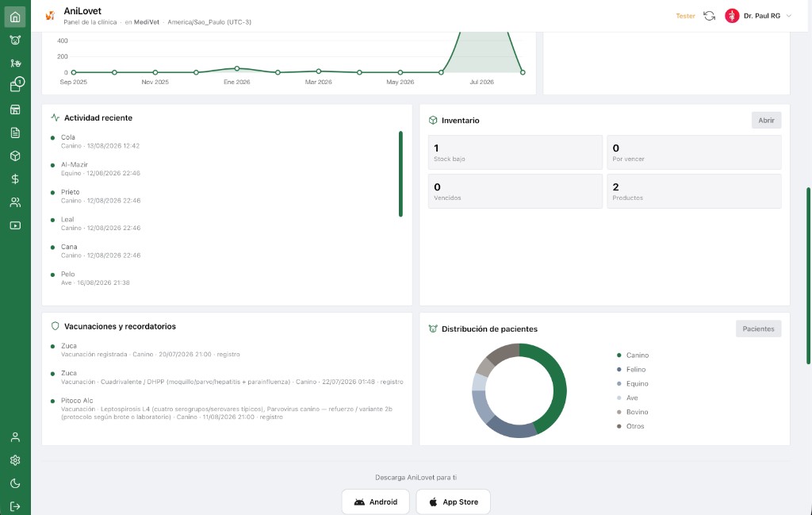Viewport: 812px width, 515px height.
Task: Open the store sidebar icon
Action: (15, 110)
